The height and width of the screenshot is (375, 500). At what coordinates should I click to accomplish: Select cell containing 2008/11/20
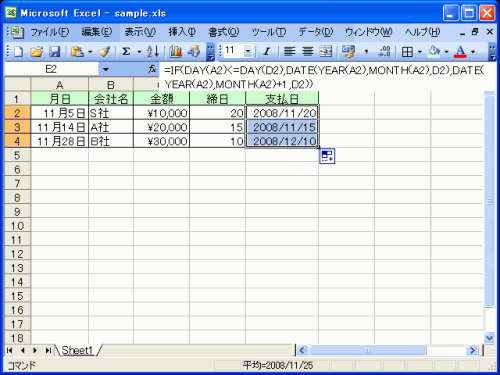pyautogui.click(x=282, y=113)
